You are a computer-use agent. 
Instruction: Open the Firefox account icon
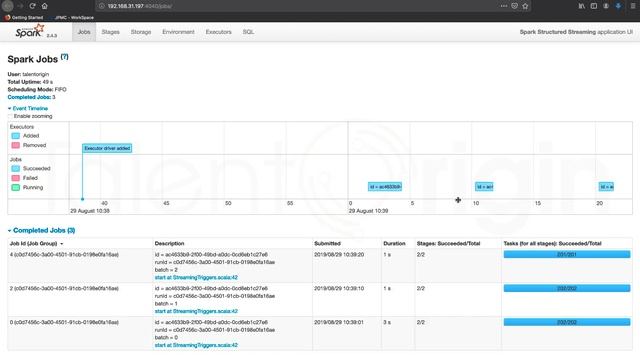tap(606, 6)
